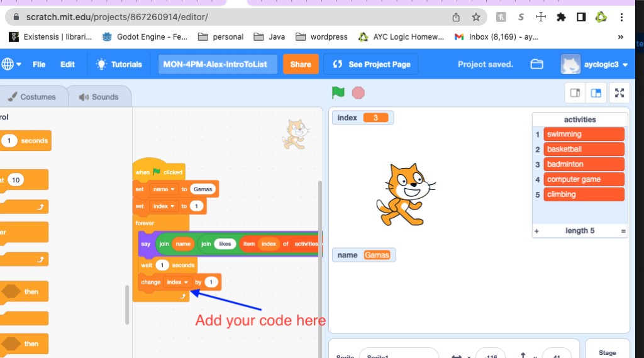Open index dropdown in change block
644x358 pixels.
click(177, 282)
